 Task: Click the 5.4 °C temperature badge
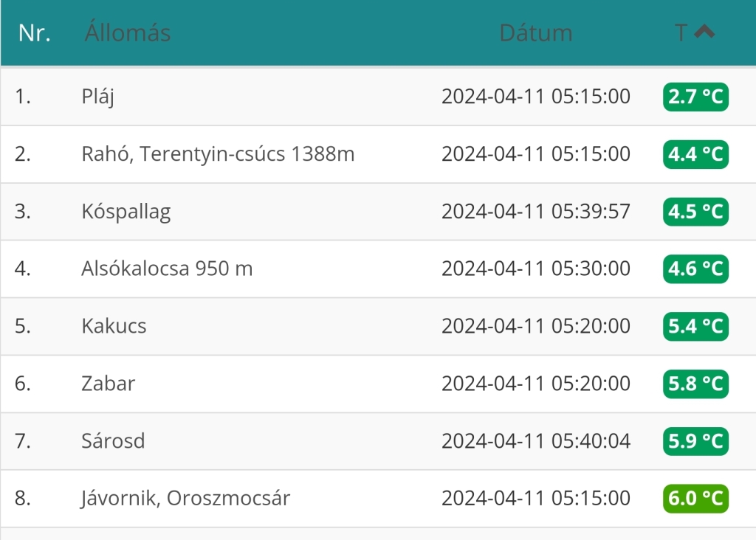(x=695, y=326)
